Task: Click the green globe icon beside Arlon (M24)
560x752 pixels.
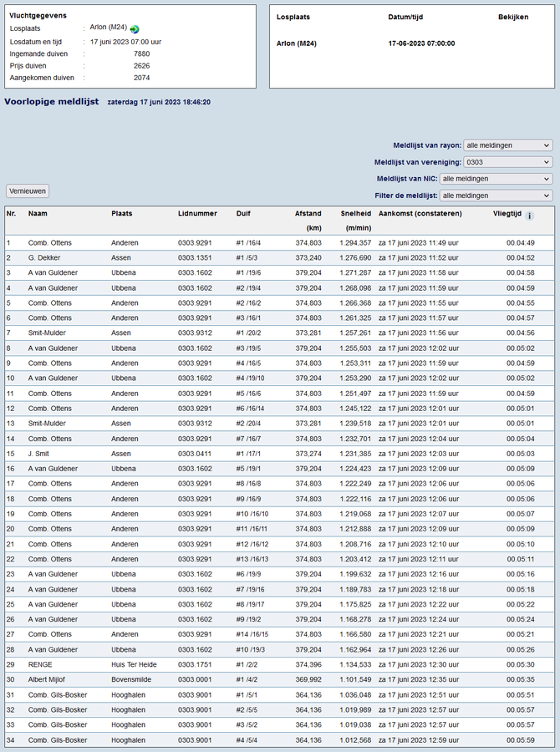Action: pyautogui.click(x=135, y=29)
